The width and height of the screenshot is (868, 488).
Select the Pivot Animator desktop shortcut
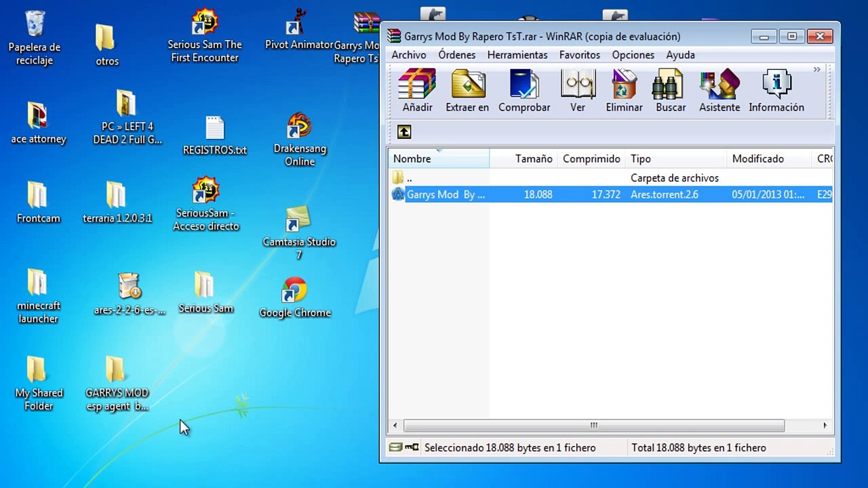(x=299, y=30)
